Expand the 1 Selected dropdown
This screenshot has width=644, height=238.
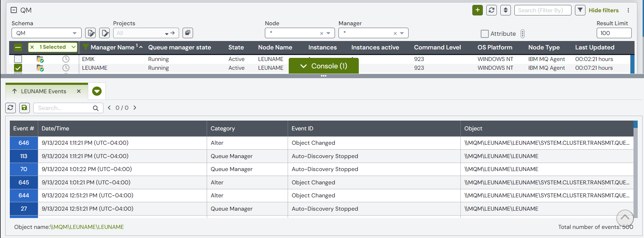pos(73,47)
